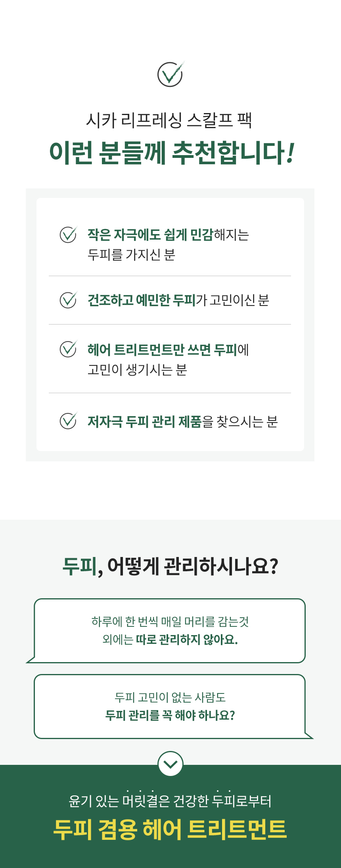The image size is (341, 868).
Task: Click the line 고민이 생기시는 분
Action: [137, 370]
